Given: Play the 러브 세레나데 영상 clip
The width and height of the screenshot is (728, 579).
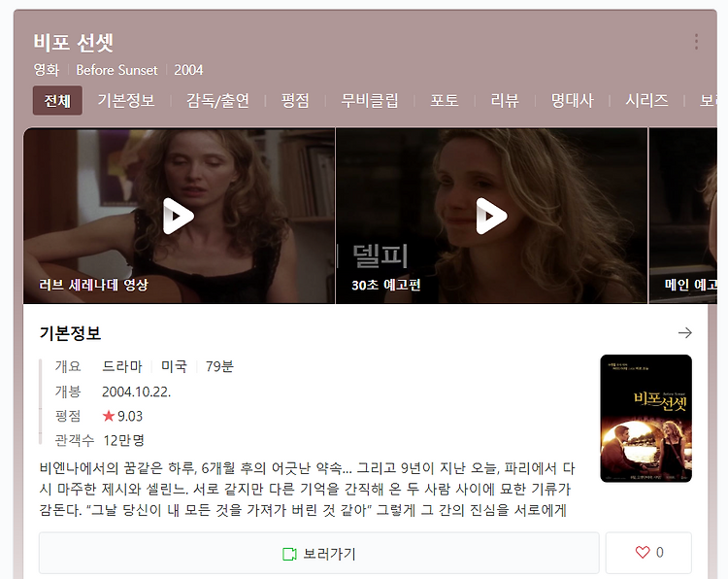Looking at the screenshot, I should click(179, 216).
